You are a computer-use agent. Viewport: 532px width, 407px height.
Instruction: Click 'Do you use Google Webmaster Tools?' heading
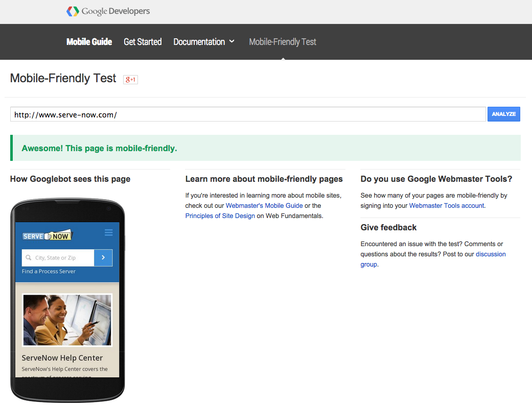[436, 179]
